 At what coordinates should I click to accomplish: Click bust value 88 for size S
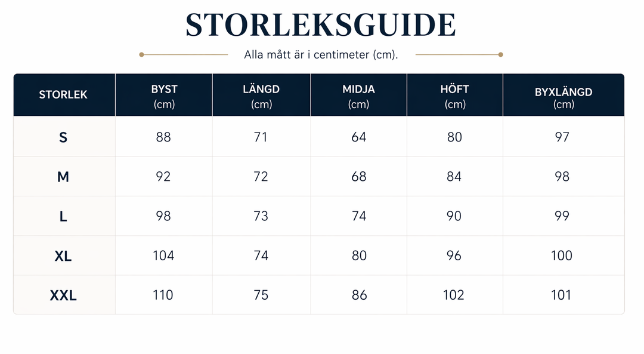point(163,137)
